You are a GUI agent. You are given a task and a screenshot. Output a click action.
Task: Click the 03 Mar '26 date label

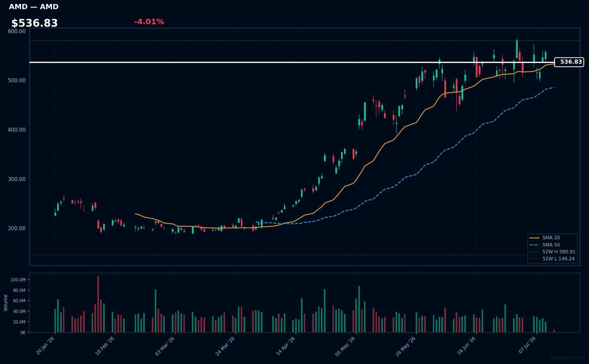165,346
